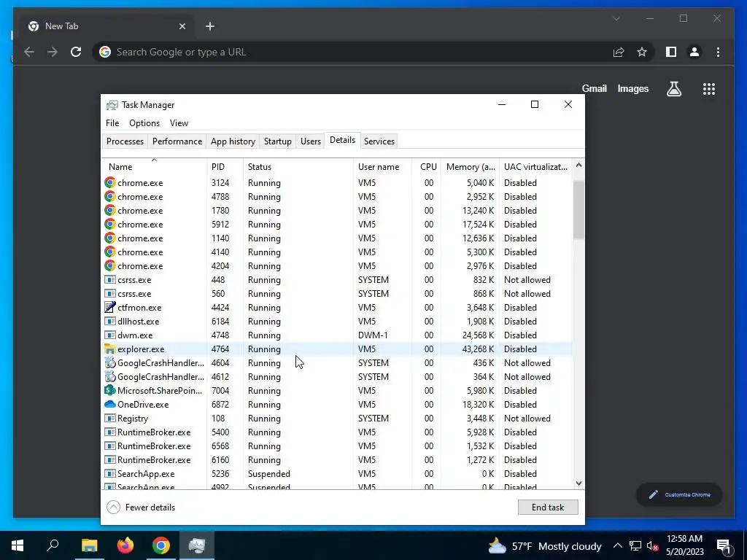Sort by the Memory column header

pyautogui.click(x=471, y=167)
